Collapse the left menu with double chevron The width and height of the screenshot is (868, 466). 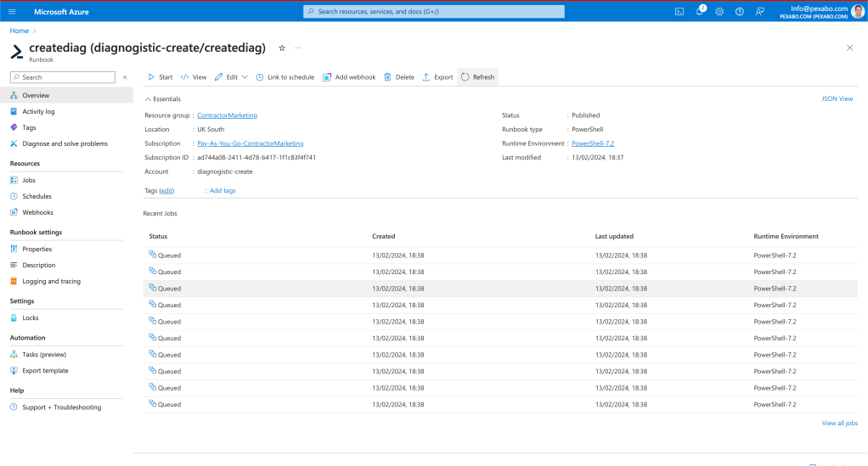pyautogui.click(x=125, y=77)
